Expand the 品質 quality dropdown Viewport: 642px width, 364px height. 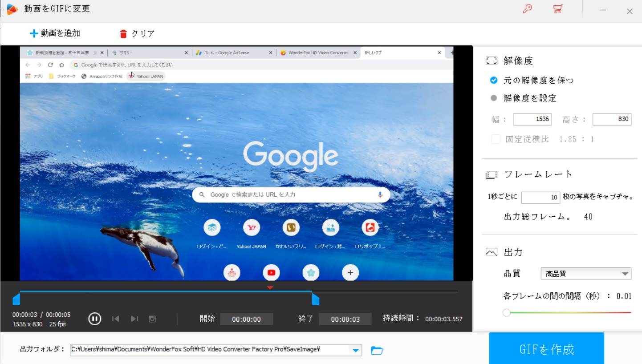click(x=625, y=274)
